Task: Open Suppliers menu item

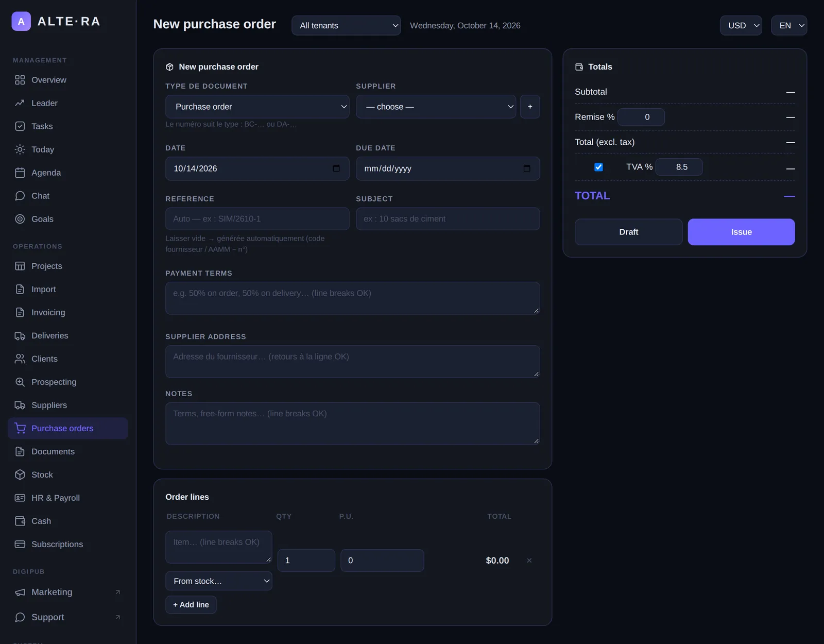Action: point(68,405)
